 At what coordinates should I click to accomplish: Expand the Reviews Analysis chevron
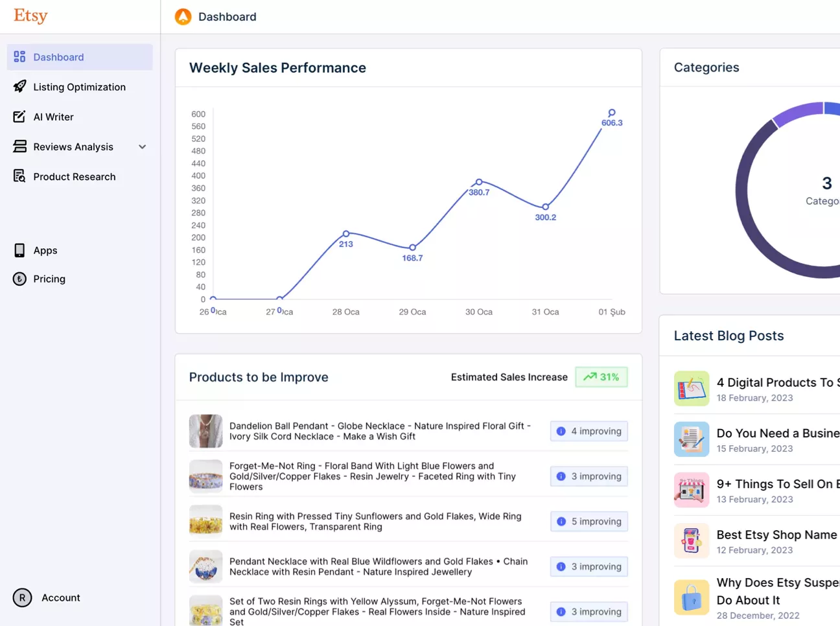[142, 146]
